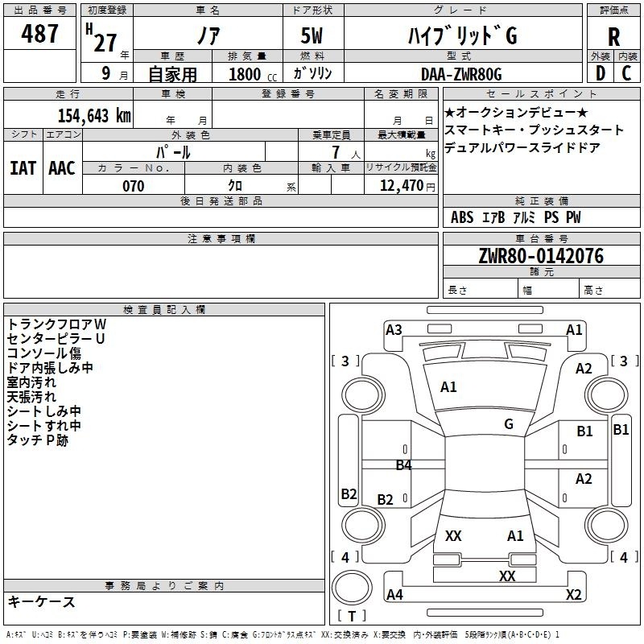Click the 事務局よりご案内 header
Screen dimensions: 644x644
[x=164, y=586]
